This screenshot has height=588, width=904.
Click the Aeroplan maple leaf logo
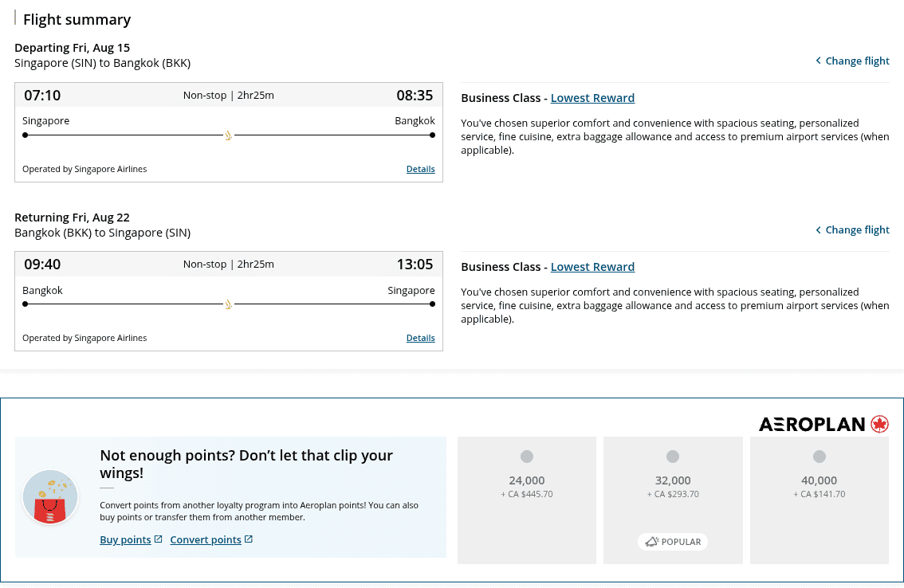coord(879,425)
